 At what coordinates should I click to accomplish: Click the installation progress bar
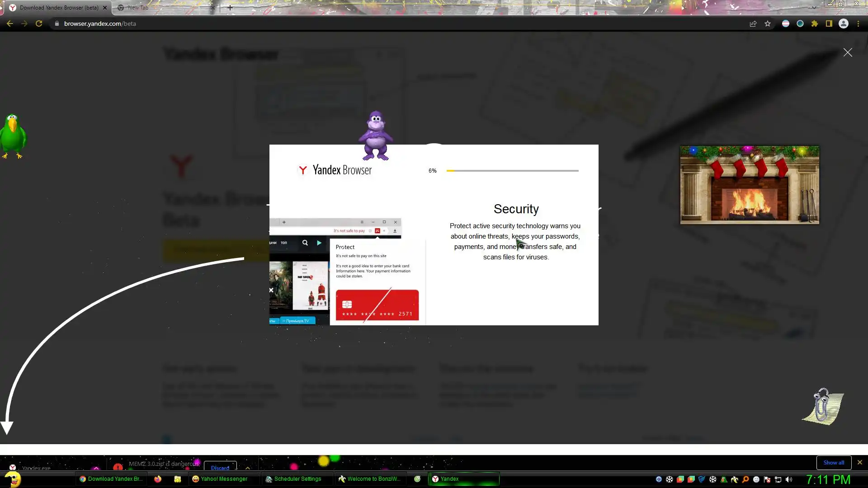pos(512,171)
